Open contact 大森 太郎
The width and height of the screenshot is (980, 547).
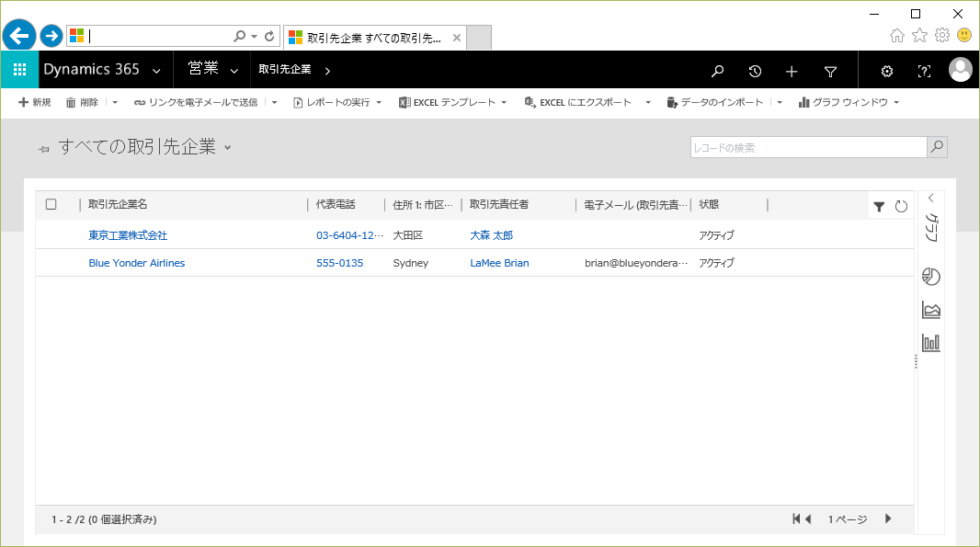[491, 235]
